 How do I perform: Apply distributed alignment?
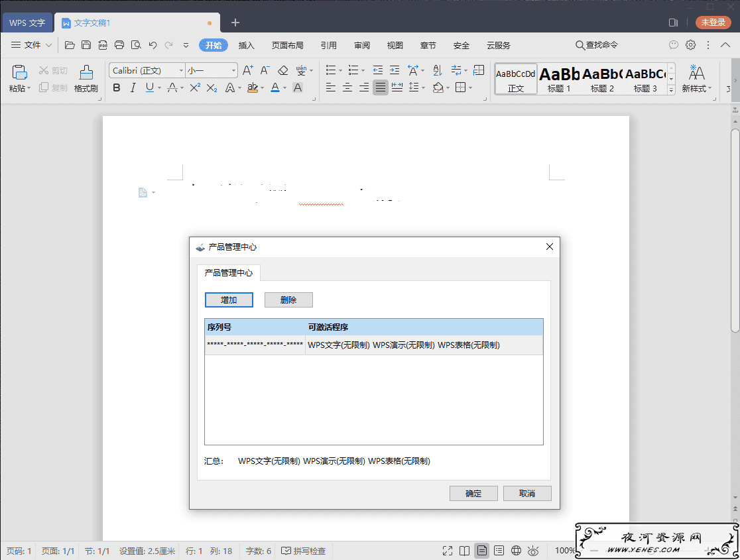(397, 87)
